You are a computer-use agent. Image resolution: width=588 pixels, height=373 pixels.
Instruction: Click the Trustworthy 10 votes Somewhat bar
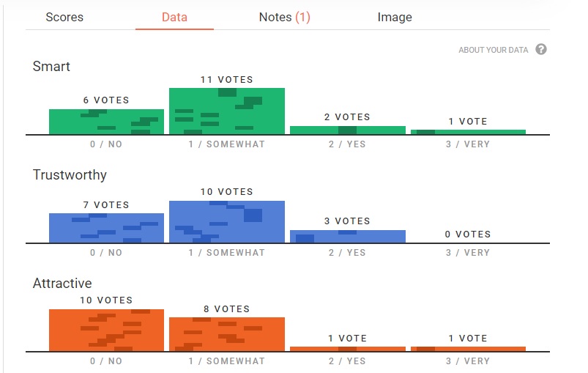[226, 221]
